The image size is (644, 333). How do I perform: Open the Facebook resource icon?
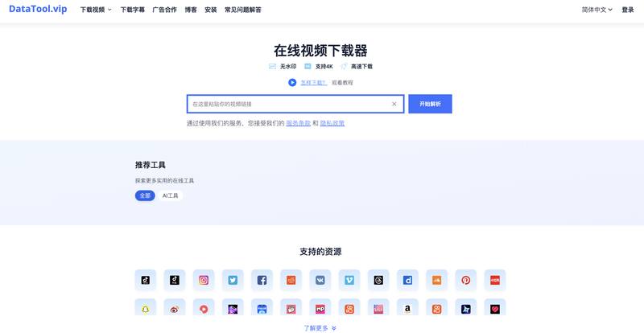click(x=262, y=280)
